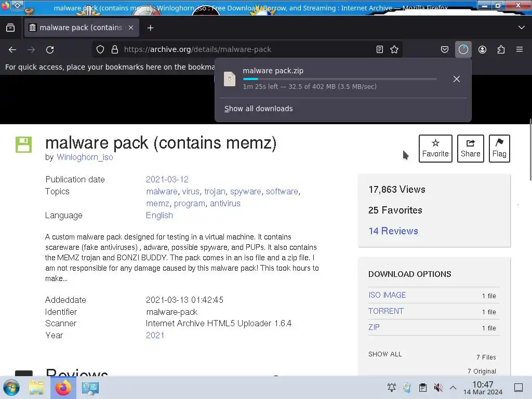Click the site security padlock icon
This screenshot has width=532, height=399.
pos(115,49)
